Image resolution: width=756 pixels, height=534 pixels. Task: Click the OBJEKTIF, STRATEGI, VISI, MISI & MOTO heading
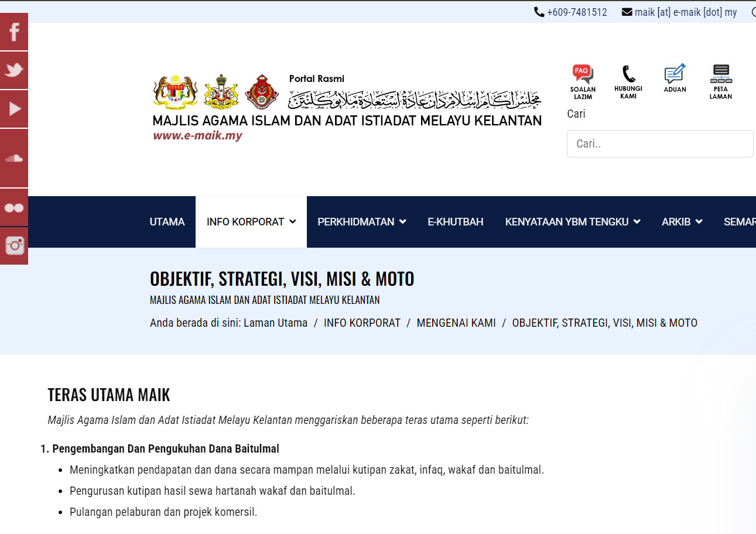pyautogui.click(x=282, y=279)
